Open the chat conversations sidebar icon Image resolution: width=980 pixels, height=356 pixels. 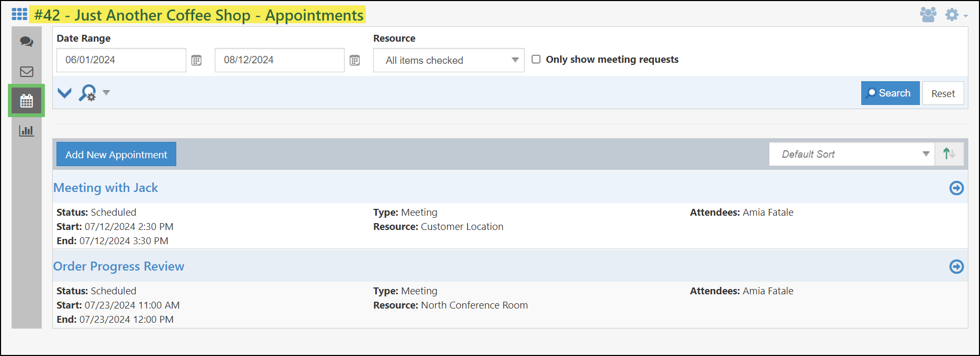(x=26, y=42)
